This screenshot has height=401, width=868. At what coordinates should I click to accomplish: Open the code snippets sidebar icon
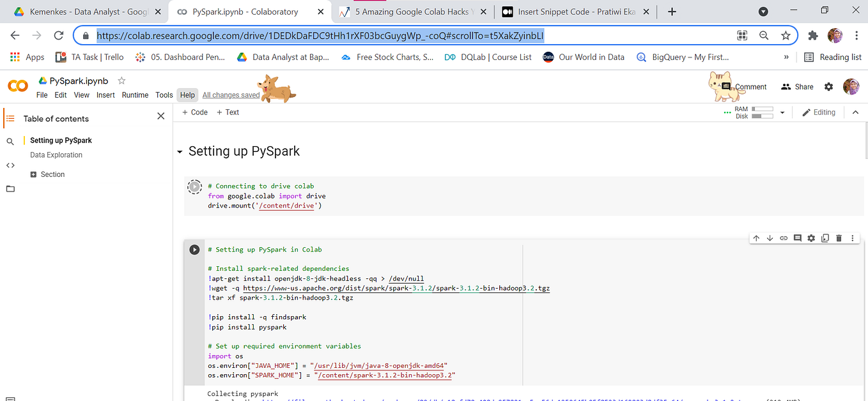[10, 165]
